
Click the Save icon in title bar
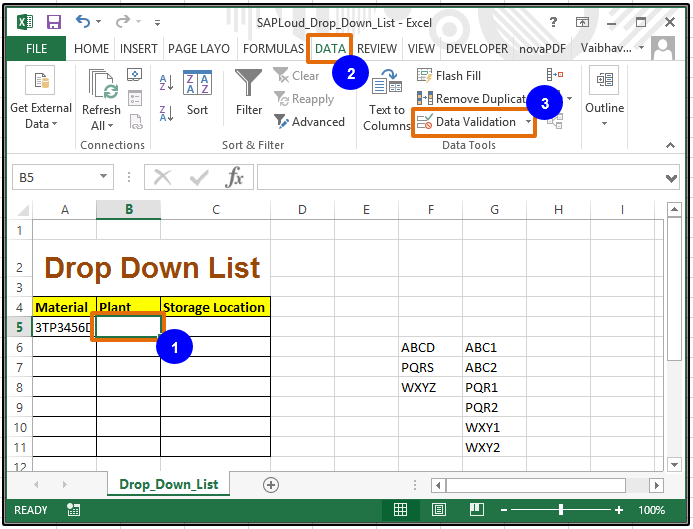pos(53,21)
